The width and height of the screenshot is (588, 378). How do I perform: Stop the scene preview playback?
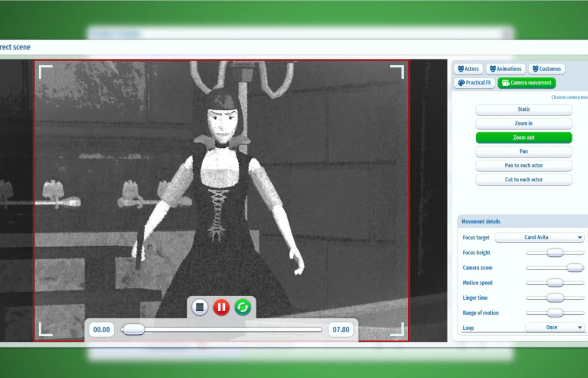point(200,307)
